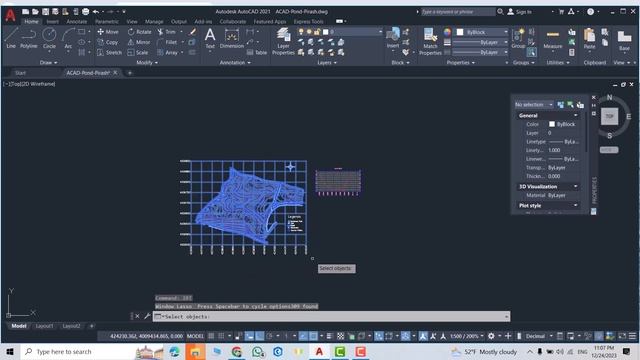Toggle polar tracking in status bar
Viewport: 640px width, 360px height.
point(269,336)
